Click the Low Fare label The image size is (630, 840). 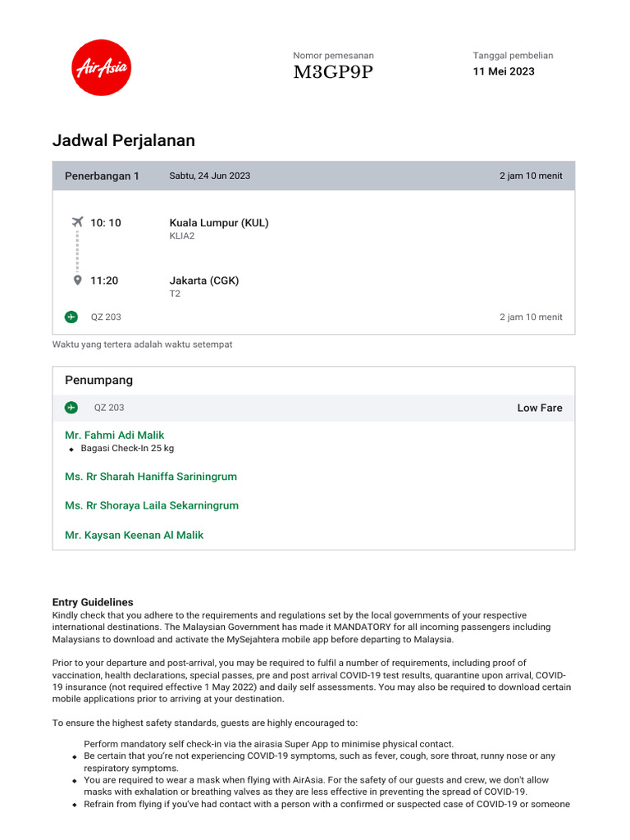(x=539, y=408)
